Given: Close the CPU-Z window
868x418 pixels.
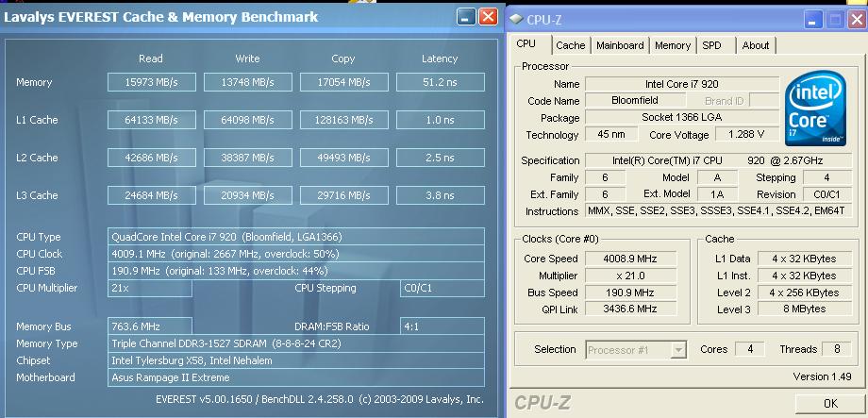Looking at the screenshot, I should click(x=857, y=20).
